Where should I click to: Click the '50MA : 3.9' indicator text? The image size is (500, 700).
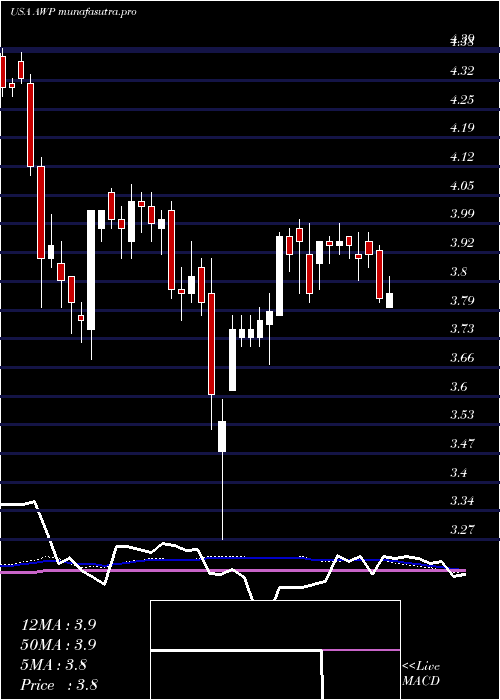(x=58, y=645)
